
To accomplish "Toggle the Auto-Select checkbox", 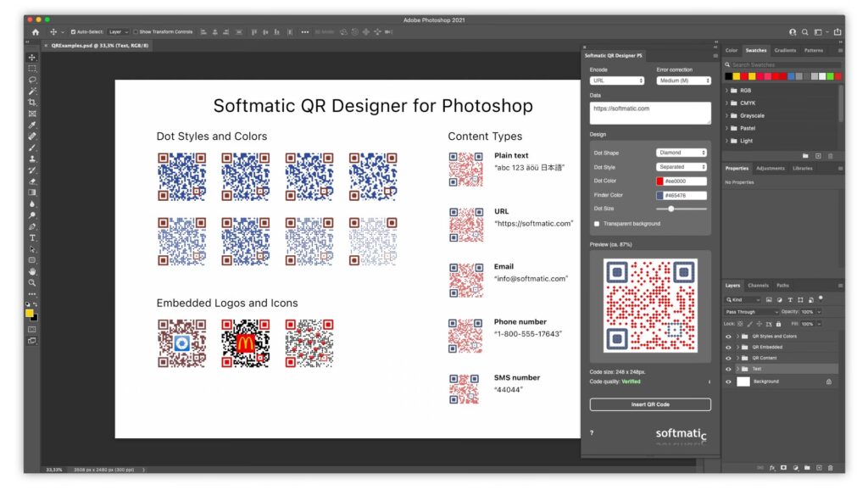I will [73, 31].
